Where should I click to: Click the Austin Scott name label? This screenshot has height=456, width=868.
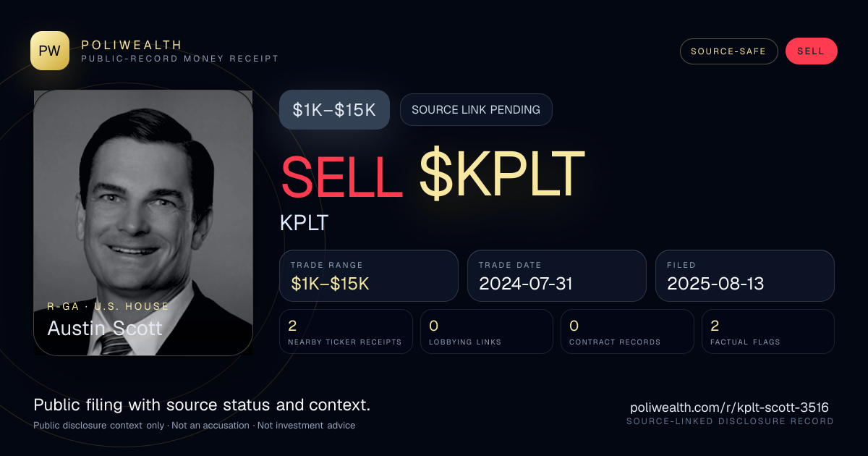[x=105, y=329]
